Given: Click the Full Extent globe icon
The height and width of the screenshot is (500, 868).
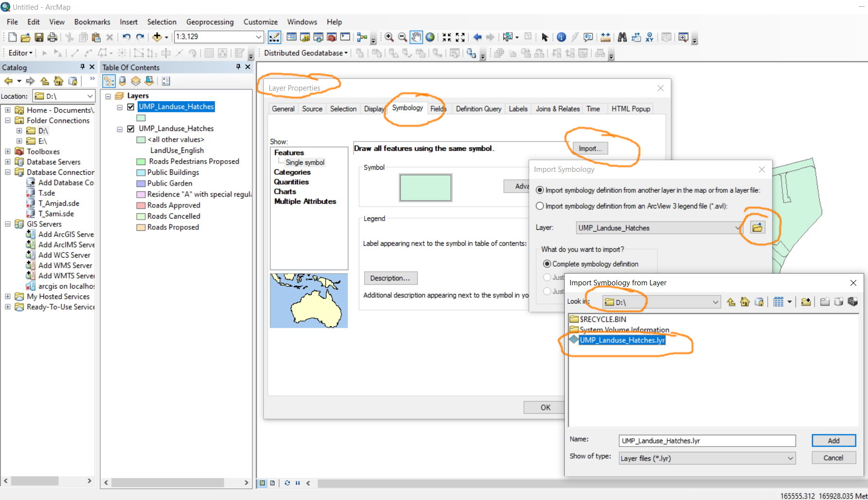Looking at the screenshot, I should [x=430, y=37].
